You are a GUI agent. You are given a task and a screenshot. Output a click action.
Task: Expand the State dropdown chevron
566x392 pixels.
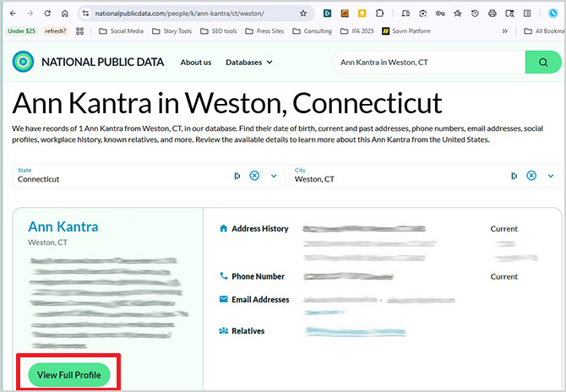pyautogui.click(x=274, y=176)
